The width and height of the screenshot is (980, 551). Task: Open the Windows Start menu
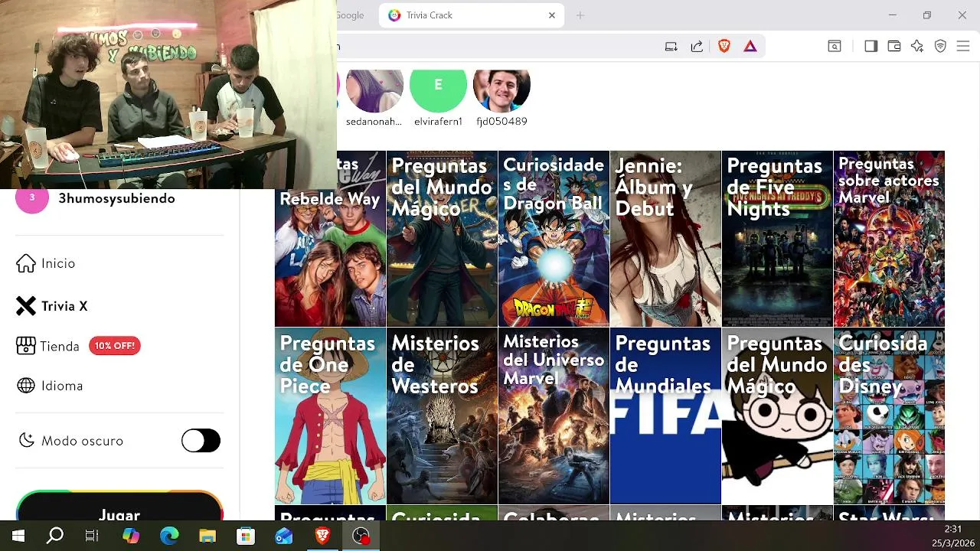18,536
